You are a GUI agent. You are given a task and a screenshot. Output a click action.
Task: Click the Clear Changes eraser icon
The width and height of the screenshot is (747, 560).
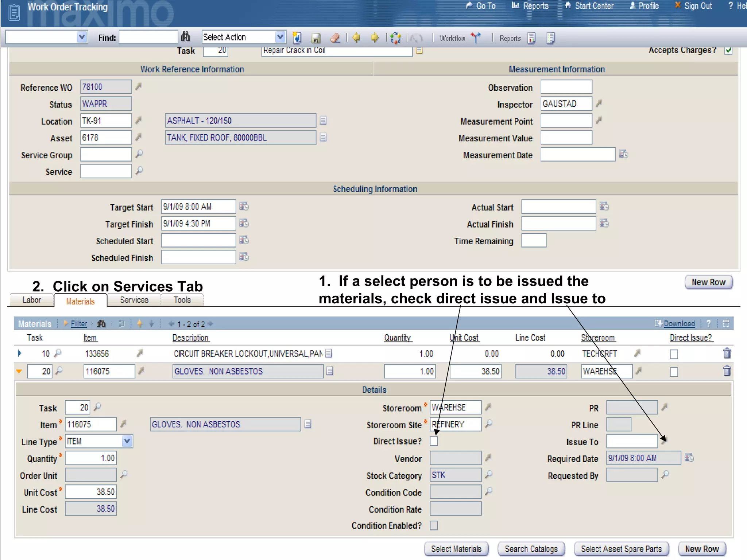335,38
